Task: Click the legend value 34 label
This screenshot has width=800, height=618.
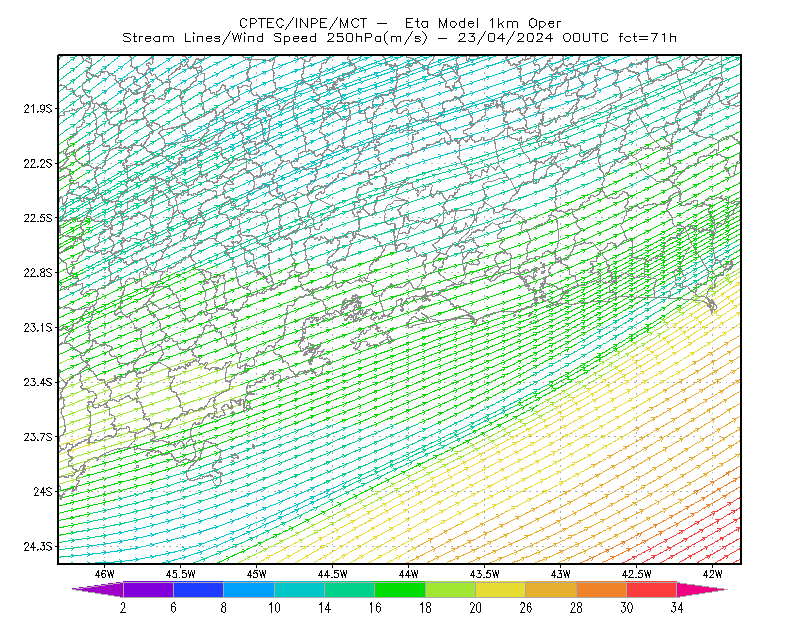Action: tap(677, 608)
